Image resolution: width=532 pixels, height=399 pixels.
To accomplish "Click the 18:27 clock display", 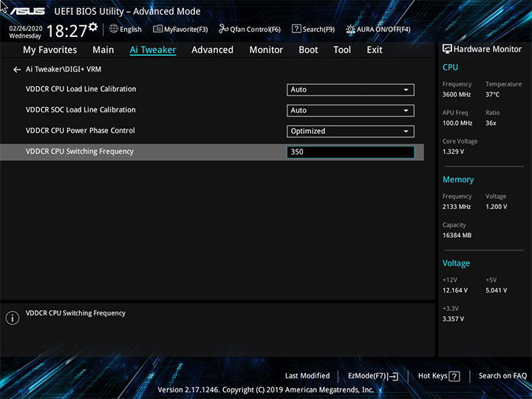I will pyautogui.click(x=66, y=31).
